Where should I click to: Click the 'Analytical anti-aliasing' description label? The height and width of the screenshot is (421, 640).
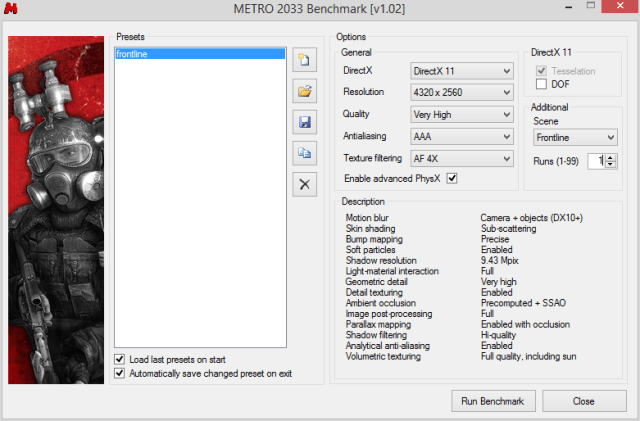click(387, 345)
